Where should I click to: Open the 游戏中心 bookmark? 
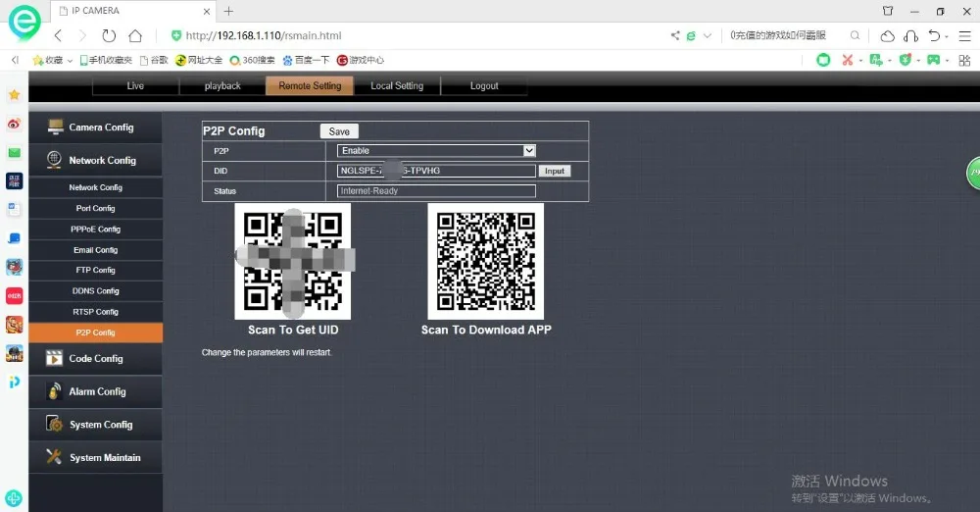(x=360, y=60)
